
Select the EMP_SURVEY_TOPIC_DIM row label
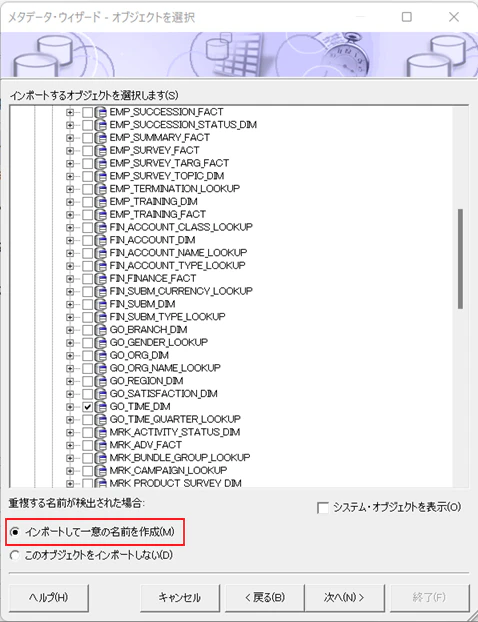pos(167,176)
